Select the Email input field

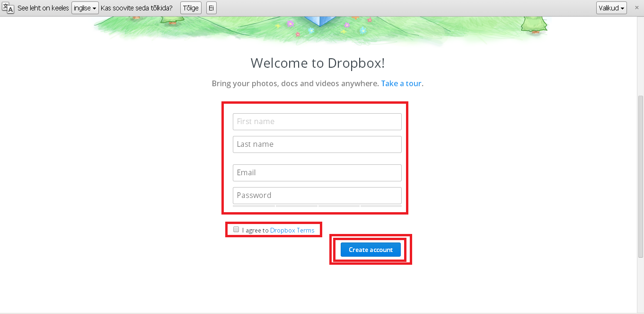pos(317,173)
